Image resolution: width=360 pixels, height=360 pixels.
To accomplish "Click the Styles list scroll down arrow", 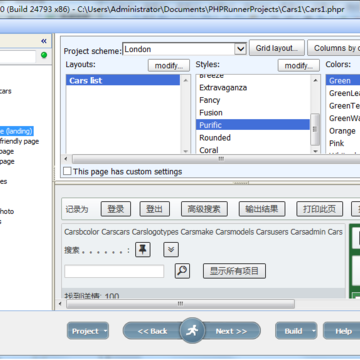I will point(315,151).
